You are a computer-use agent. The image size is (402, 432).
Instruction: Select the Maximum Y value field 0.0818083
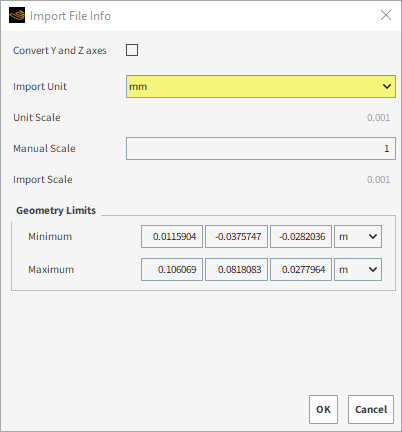click(x=236, y=269)
